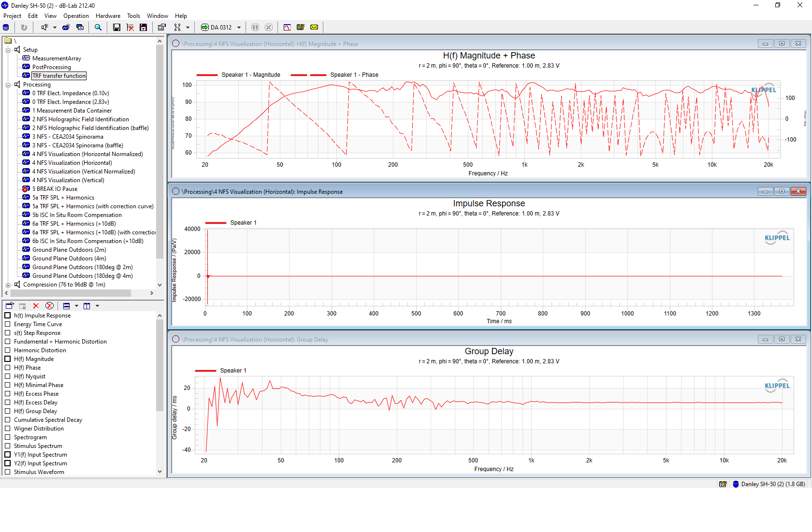Open the speaker icon dropdown arrow

55,28
